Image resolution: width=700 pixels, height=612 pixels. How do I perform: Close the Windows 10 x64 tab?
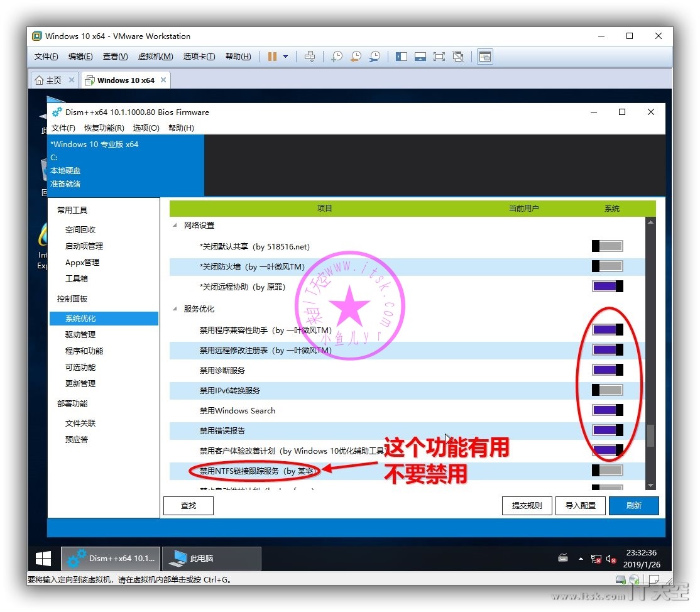click(163, 80)
